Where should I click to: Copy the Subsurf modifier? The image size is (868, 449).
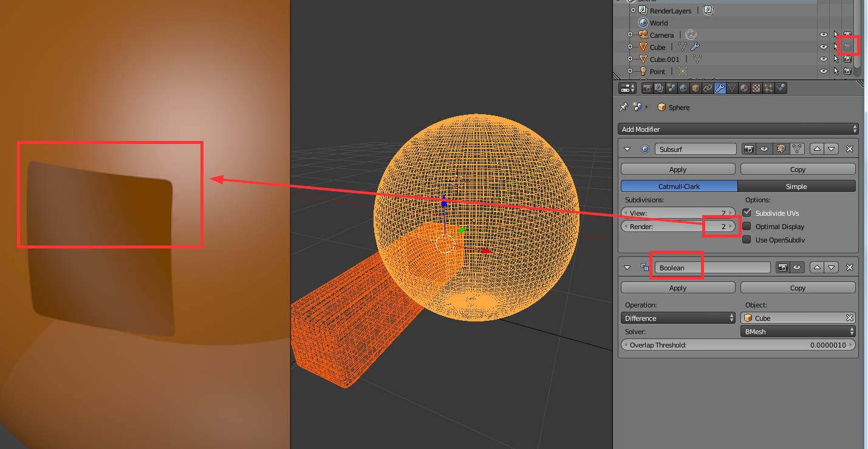(x=798, y=169)
